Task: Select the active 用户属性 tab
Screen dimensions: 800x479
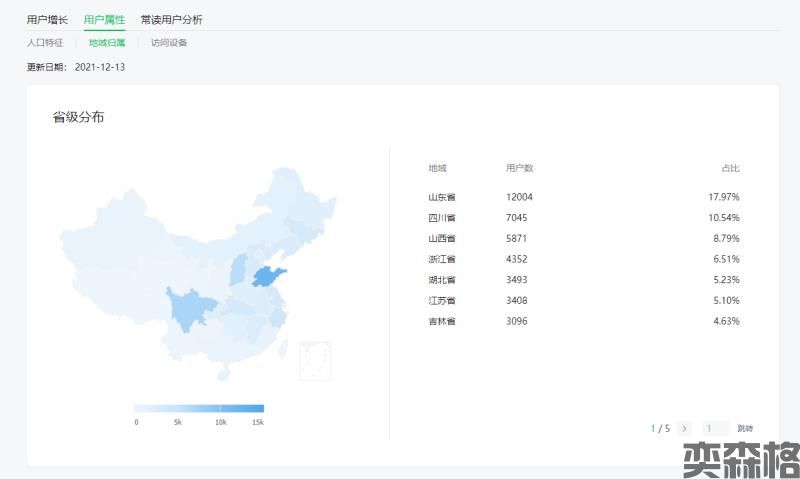Action: [x=105, y=19]
